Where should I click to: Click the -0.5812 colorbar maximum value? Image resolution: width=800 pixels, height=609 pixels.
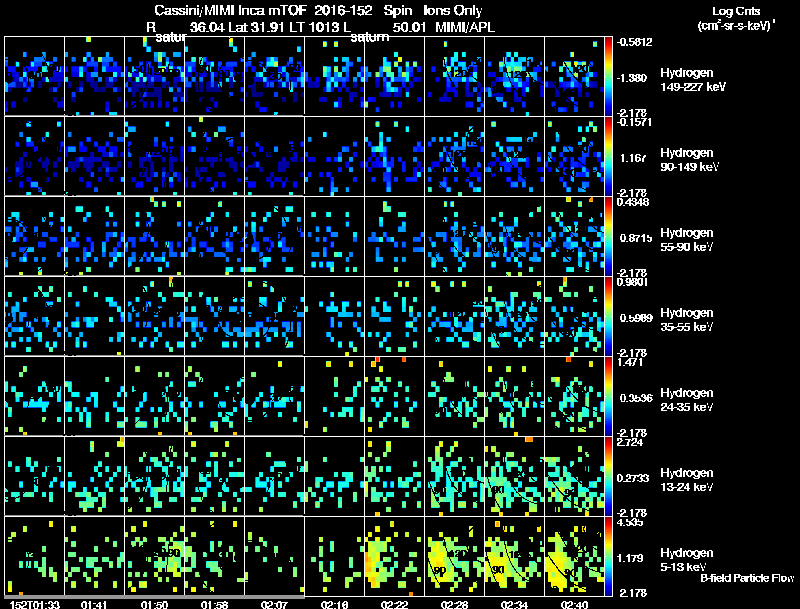coord(634,42)
